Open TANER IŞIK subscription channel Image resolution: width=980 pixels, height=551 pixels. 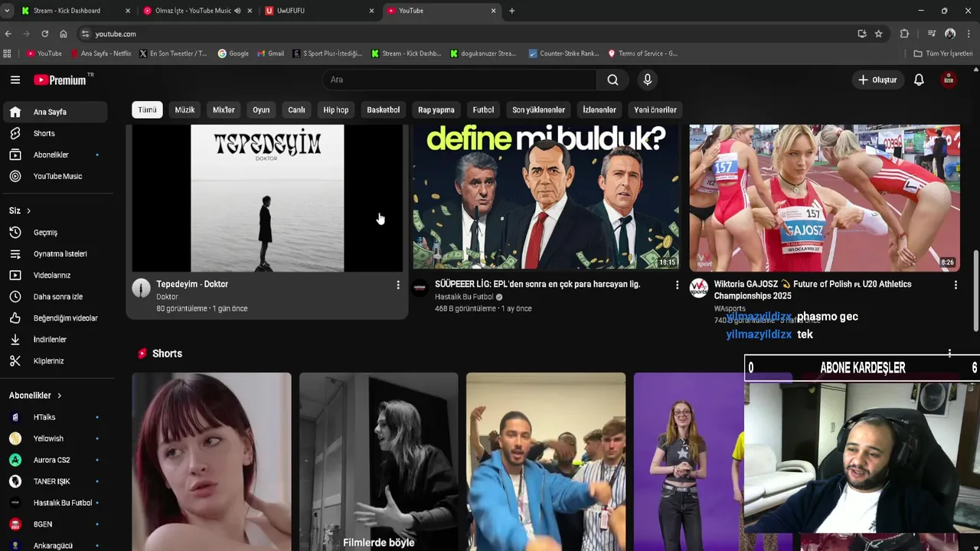54,481
